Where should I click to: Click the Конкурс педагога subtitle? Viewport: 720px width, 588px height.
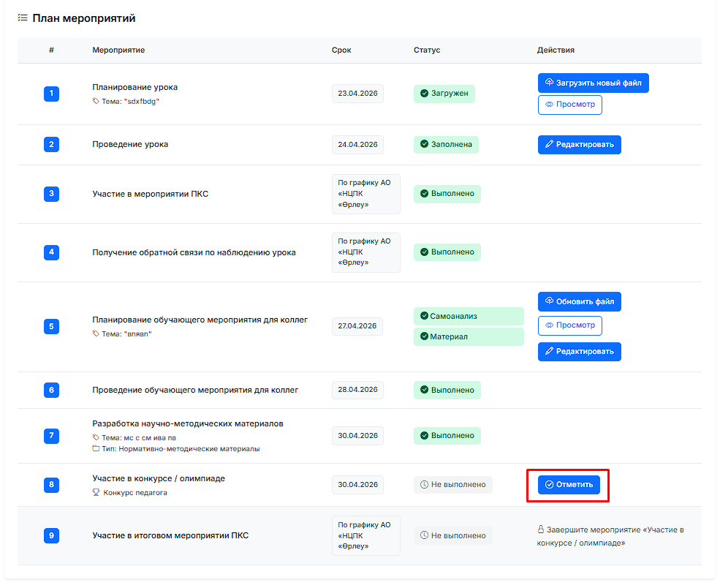135,492
